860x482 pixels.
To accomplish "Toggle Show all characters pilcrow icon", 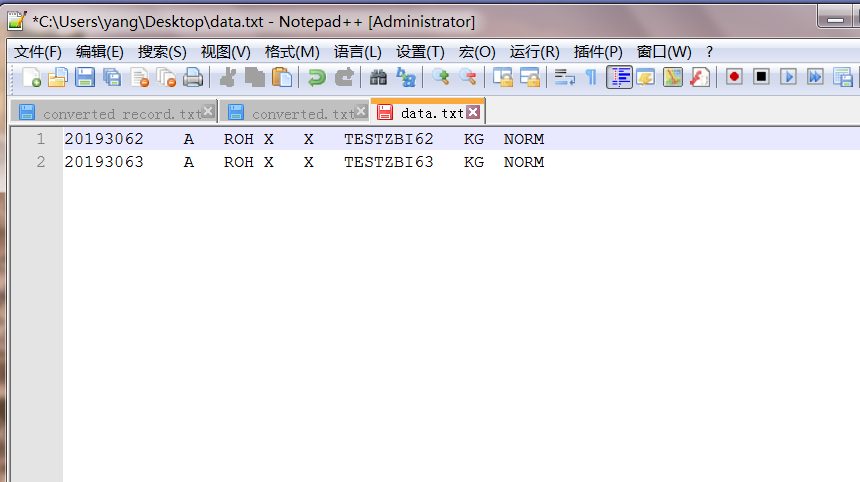I will [591, 77].
